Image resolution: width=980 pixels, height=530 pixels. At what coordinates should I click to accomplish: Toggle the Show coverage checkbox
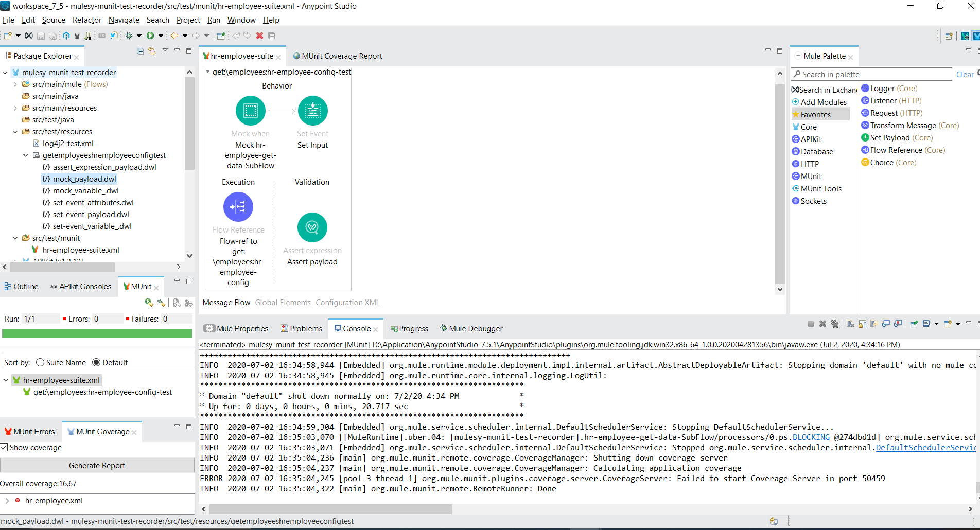pos(4,448)
